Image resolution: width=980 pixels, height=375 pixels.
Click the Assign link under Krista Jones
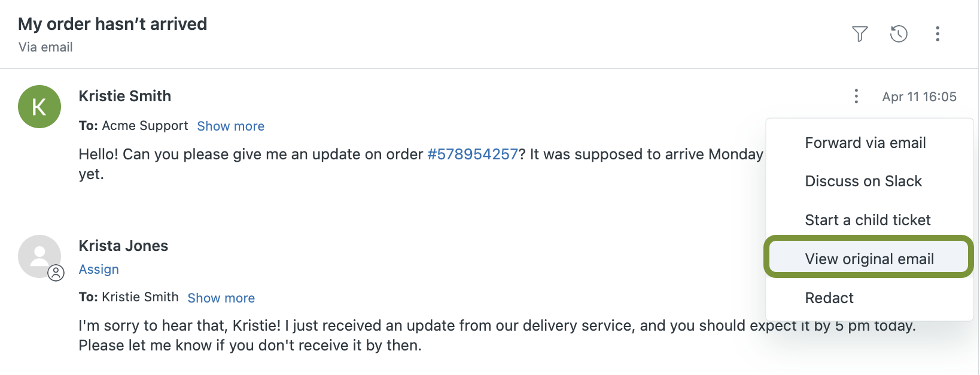coord(99,270)
